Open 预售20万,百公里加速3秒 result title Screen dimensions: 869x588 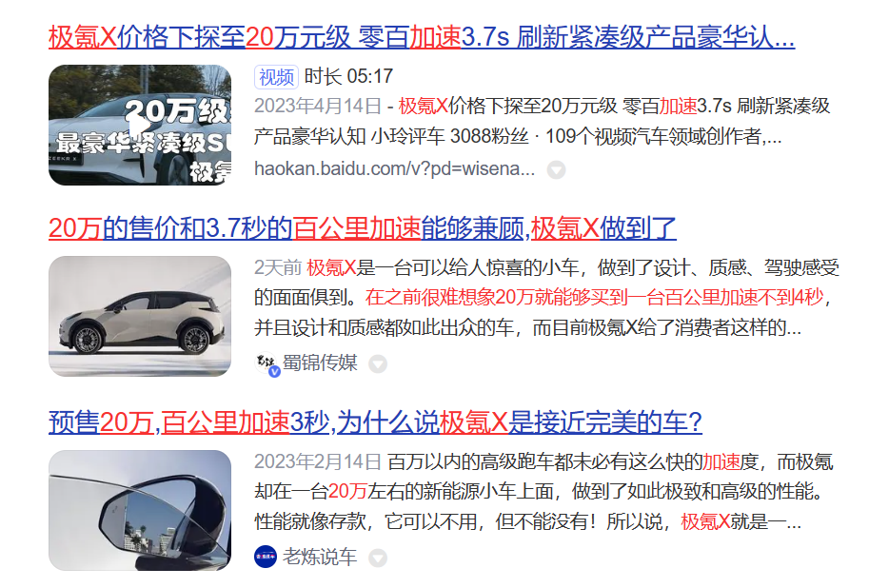(375, 422)
